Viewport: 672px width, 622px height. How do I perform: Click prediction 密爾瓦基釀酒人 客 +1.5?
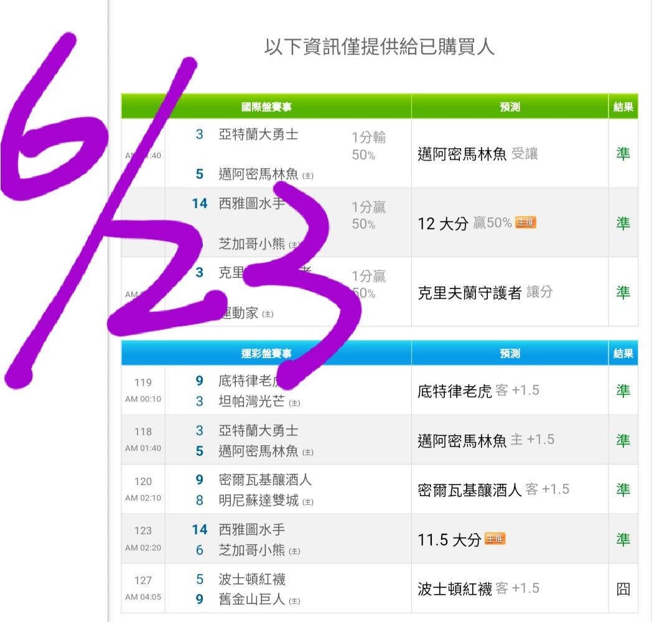coord(493,489)
